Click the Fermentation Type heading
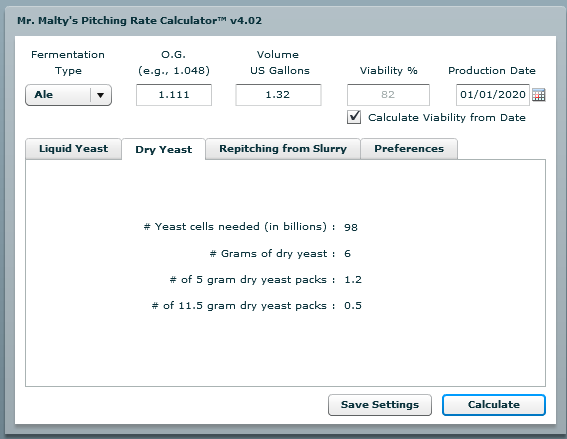This screenshot has width=567, height=439. (x=68, y=63)
